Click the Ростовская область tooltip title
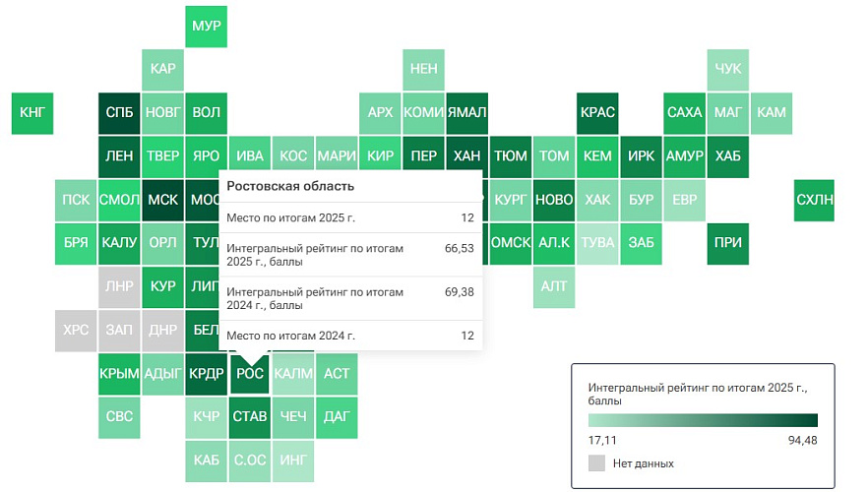 290,186
